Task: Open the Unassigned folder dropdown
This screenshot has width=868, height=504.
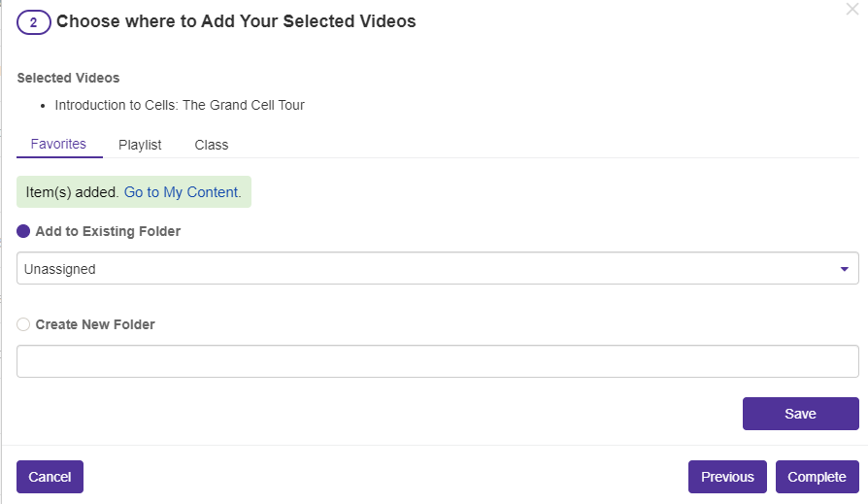Action: pos(437,269)
